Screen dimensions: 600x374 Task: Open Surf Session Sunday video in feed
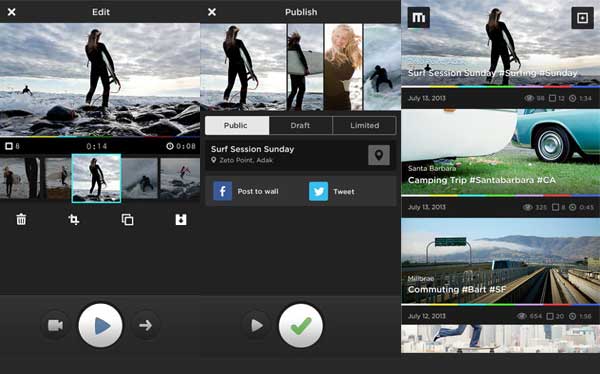501,43
